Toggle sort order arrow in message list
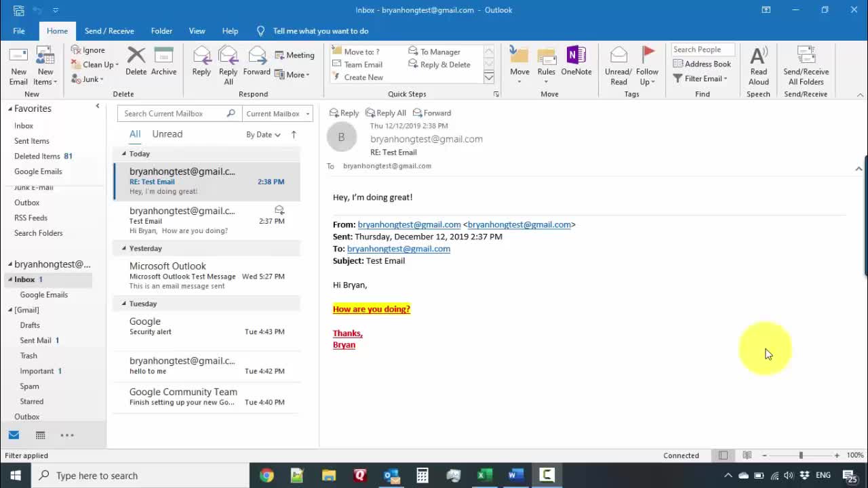 [294, 134]
